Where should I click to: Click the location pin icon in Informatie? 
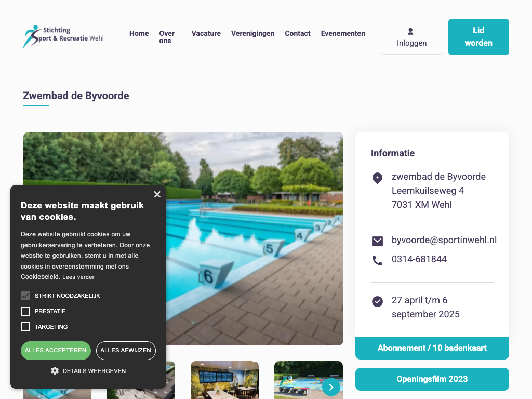(377, 178)
